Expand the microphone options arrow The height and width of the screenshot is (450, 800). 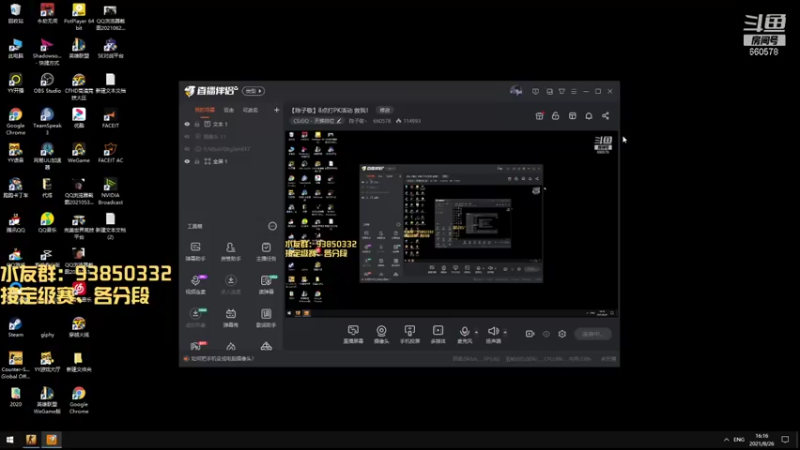[477, 332]
